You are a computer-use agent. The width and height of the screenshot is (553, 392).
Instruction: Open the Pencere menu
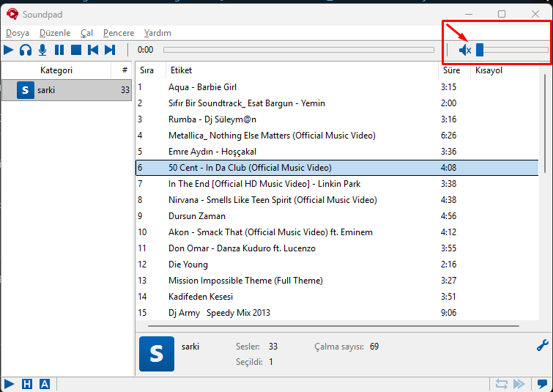click(119, 33)
